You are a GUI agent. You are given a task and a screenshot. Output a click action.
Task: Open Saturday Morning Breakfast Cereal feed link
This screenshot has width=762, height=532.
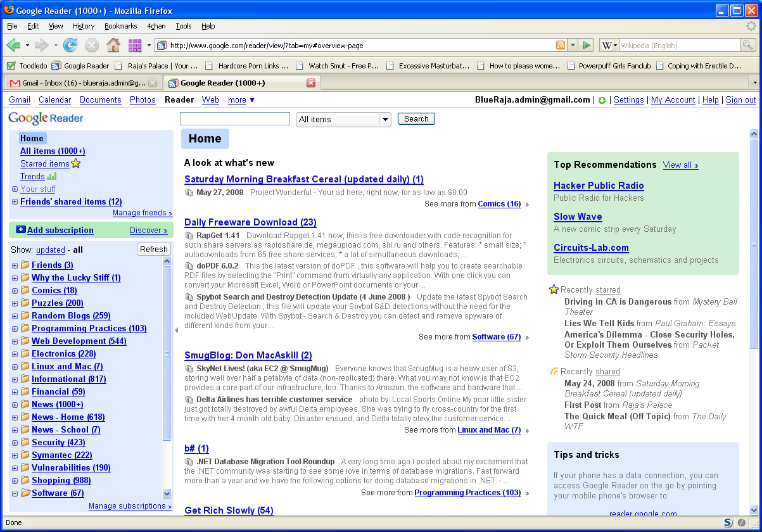click(x=304, y=179)
